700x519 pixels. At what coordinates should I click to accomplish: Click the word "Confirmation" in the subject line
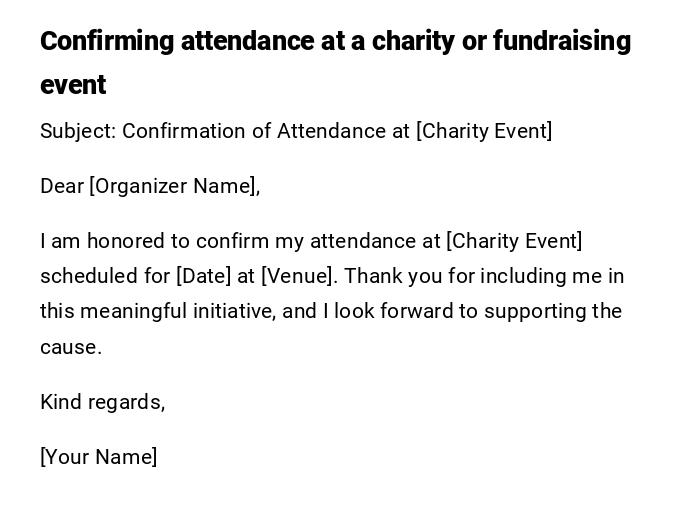(x=184, y=132)
